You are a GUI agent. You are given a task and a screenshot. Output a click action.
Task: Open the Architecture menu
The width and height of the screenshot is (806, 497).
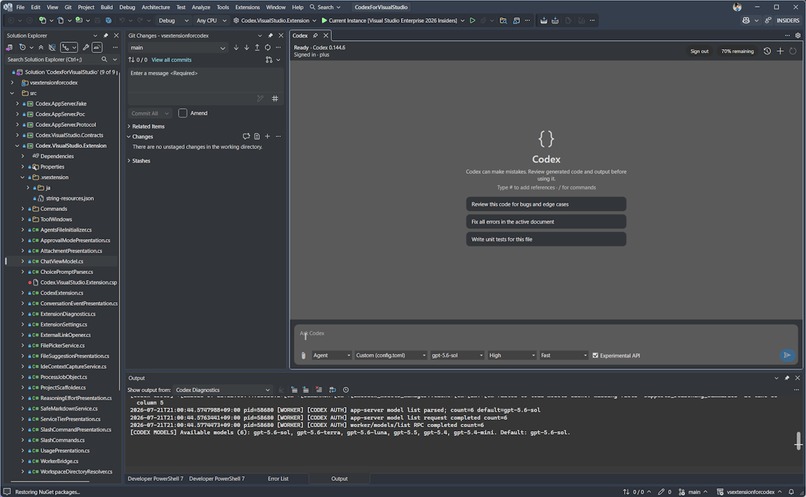click(x=156, y=7)
